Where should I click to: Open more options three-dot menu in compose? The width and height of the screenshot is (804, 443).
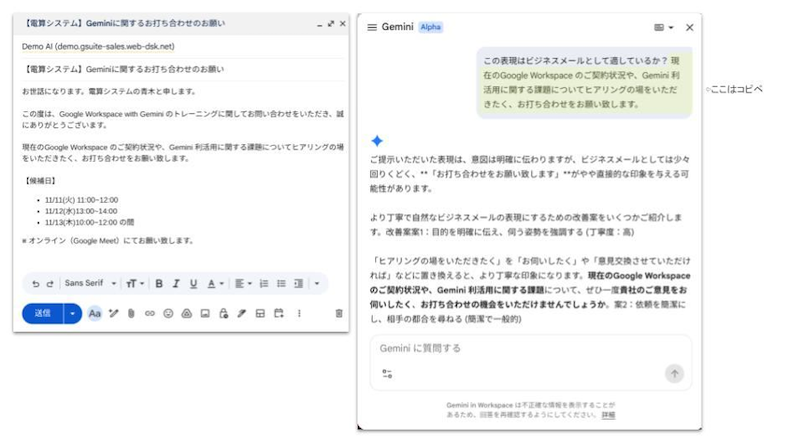[298, 313]
